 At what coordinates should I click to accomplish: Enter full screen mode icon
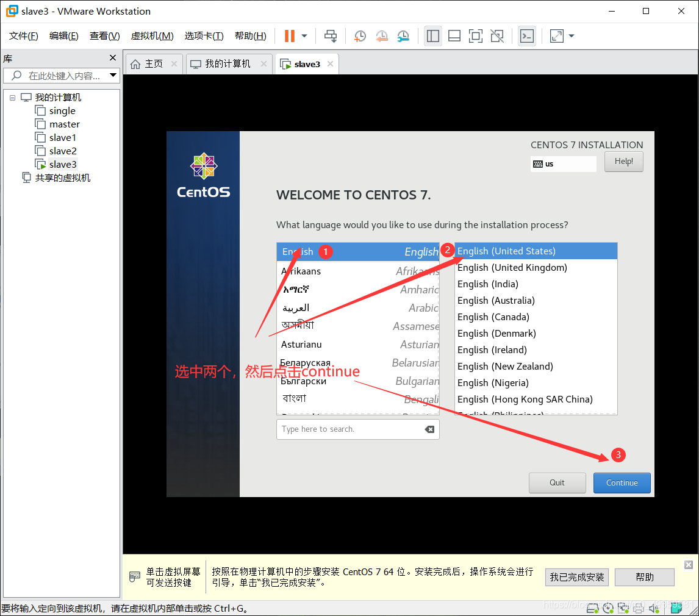click(476, 35)
